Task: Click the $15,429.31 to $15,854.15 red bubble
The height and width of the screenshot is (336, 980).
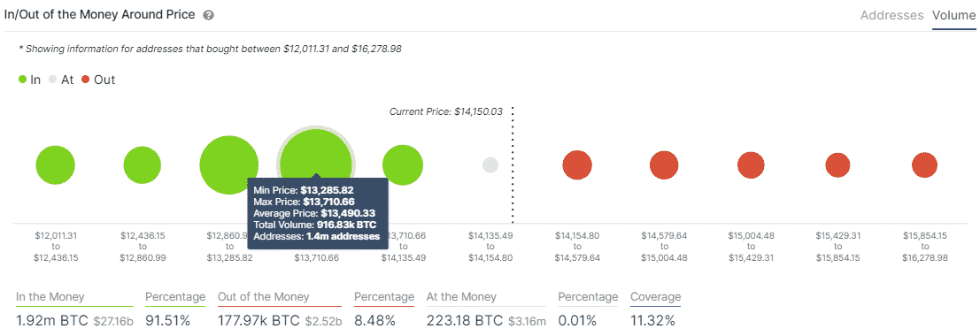Action: 837,165
